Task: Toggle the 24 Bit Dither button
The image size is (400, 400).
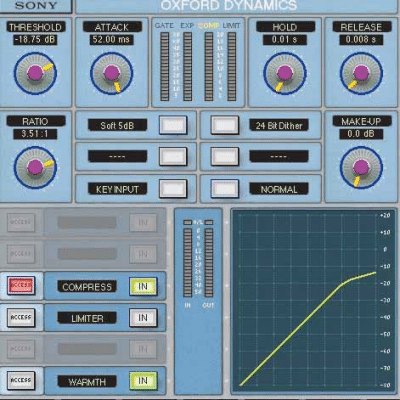Action: 225,125
